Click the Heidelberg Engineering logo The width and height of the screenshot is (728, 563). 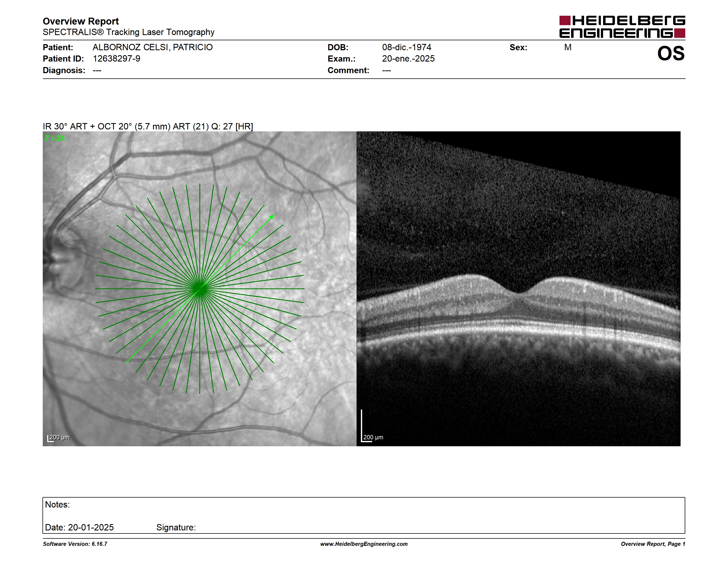(622, 27)
